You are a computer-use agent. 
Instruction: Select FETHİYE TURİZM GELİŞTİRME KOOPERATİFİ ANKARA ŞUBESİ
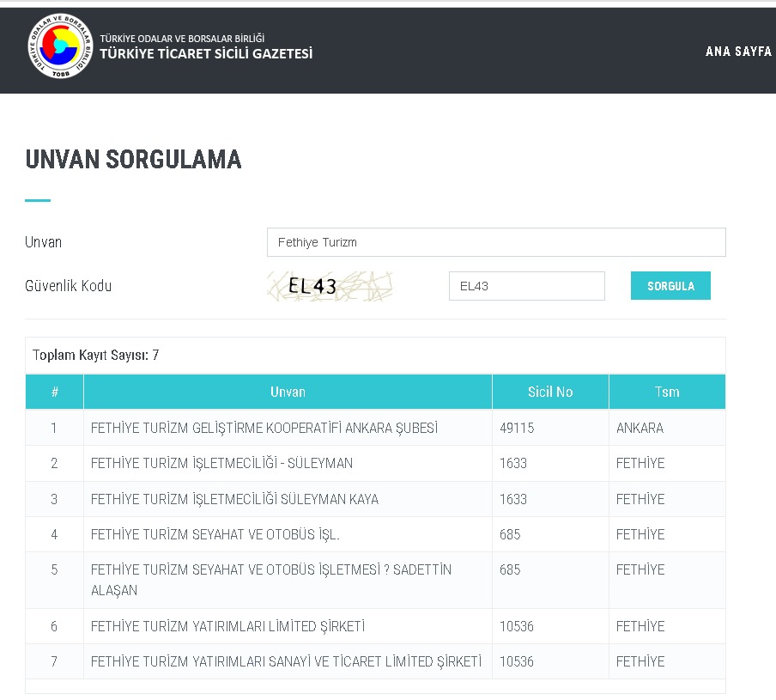tap(264, 428)
